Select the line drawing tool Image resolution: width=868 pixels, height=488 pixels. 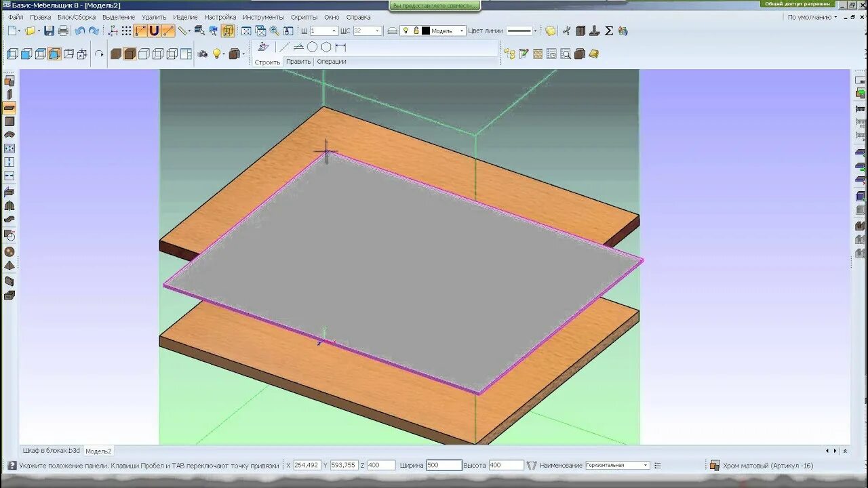tap(284, 47)
